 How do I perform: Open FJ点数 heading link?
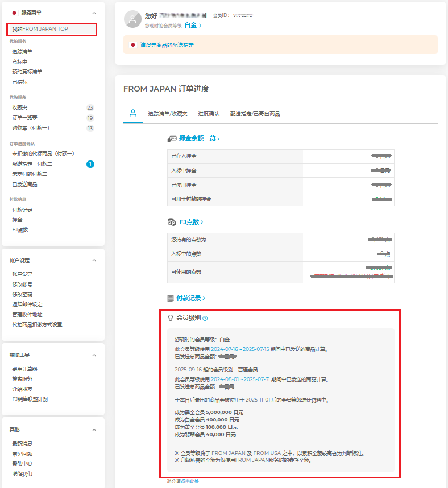(192, 222)
